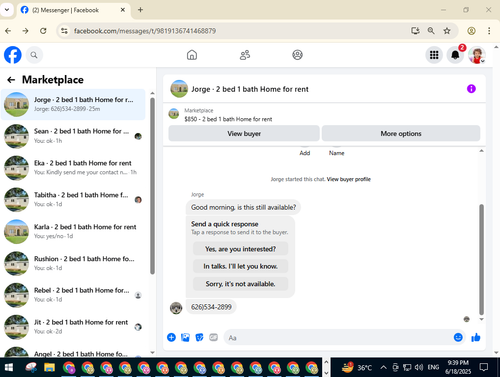Image resolution: width=500 pixels, height=377 pixels.
Task: Attach a photo with the image icon
Action: 185,337
